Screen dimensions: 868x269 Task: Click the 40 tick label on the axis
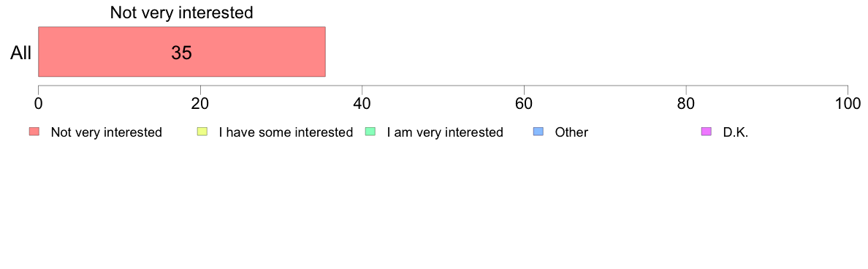click(x=362, y=103)
